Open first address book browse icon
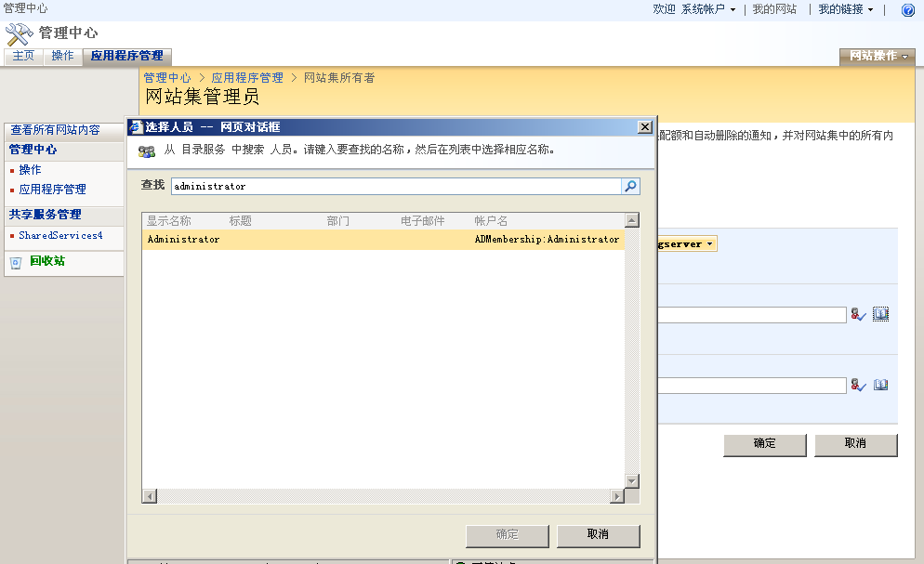Viewport: 924px width, 564px height. (x=880, y=314)
